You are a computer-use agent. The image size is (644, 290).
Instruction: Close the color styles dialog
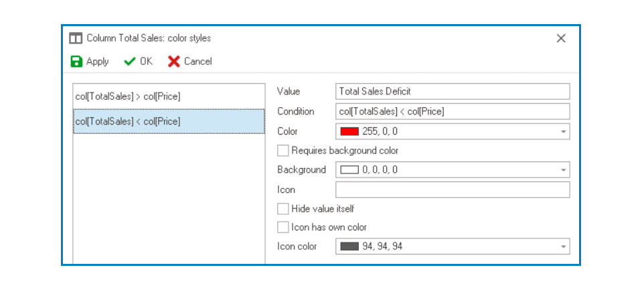click(561, 38)
